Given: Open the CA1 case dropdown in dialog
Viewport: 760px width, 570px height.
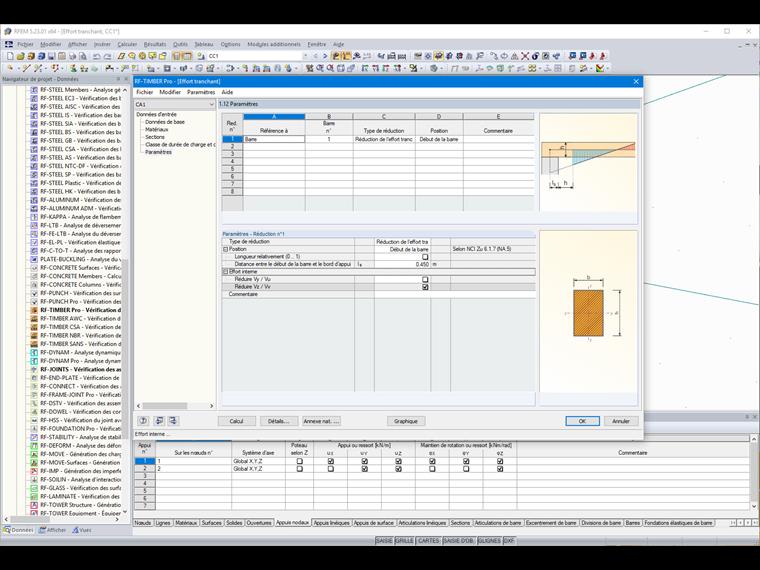Looking at the screenshot, I should (x=211, y=105).
